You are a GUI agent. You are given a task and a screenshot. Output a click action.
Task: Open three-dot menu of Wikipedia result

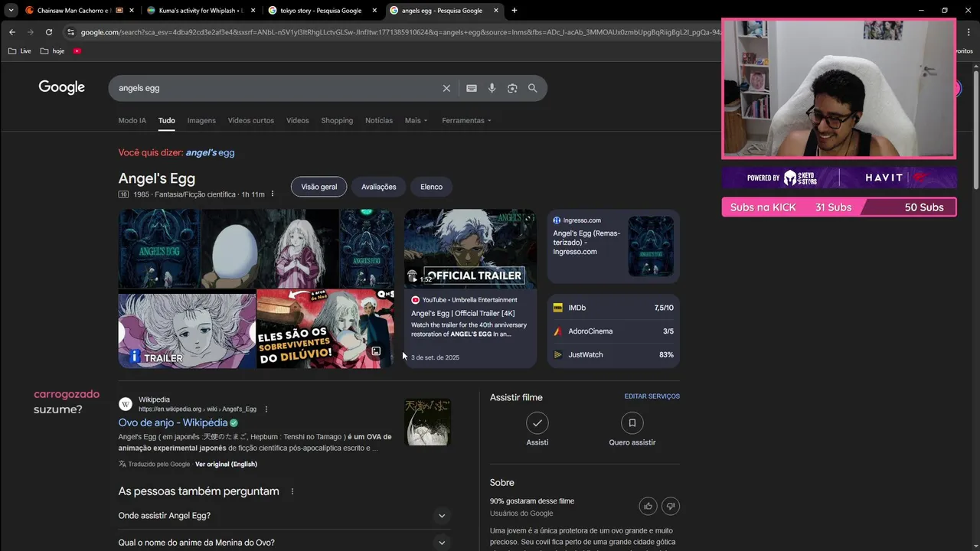(x=266, y=409)
